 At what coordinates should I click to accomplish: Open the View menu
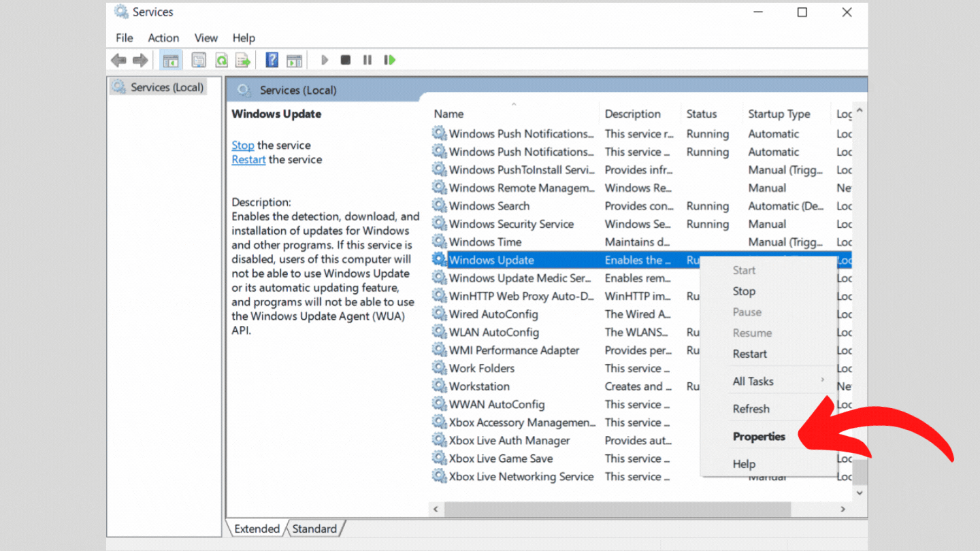[206, 38]
